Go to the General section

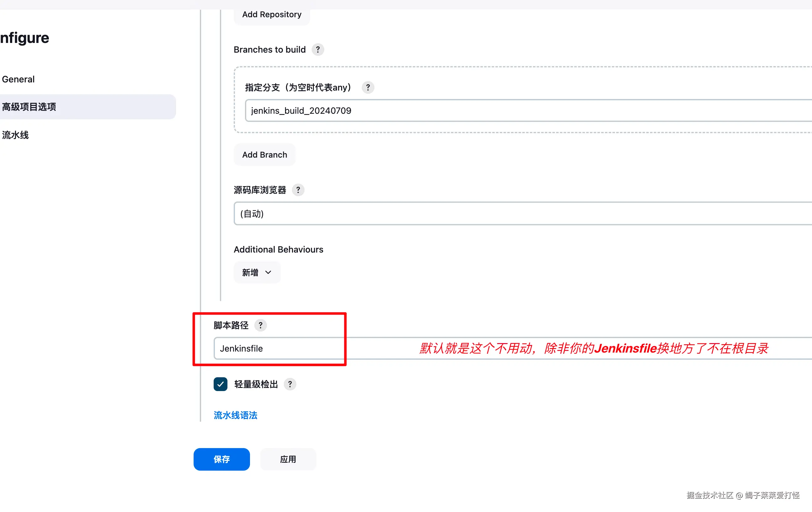[x=18, y=79]
